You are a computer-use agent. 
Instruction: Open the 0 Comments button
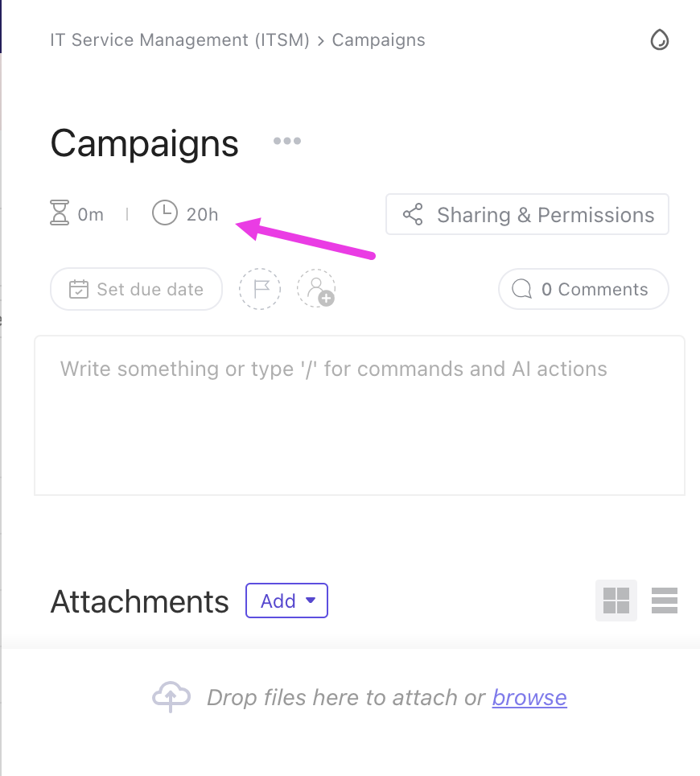coord(583,289)
